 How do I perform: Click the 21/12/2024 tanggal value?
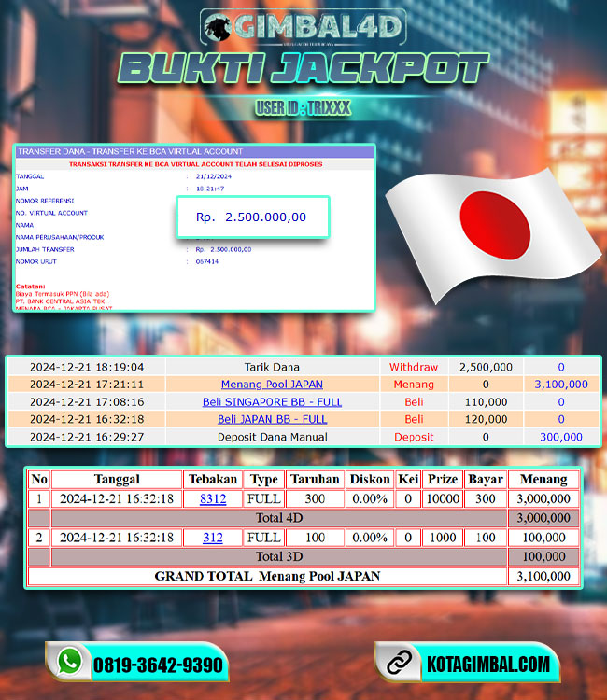(214, 176)
